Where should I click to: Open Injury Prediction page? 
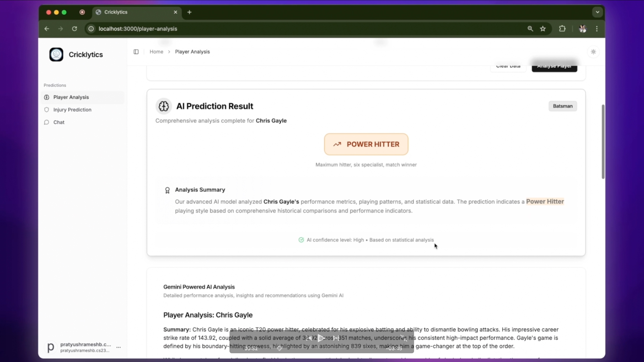pyautogui.click(x=72, y=110)
